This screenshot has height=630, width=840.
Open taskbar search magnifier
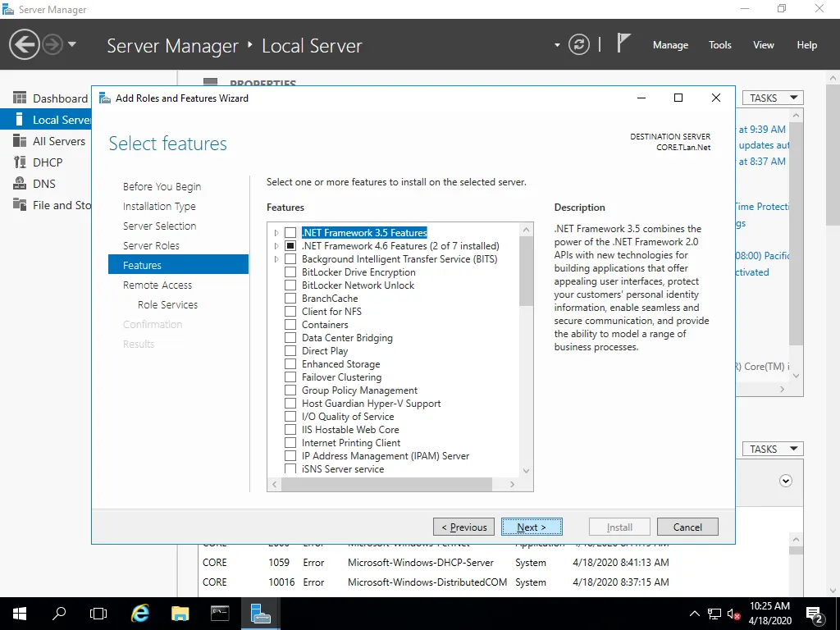(59, 614)
